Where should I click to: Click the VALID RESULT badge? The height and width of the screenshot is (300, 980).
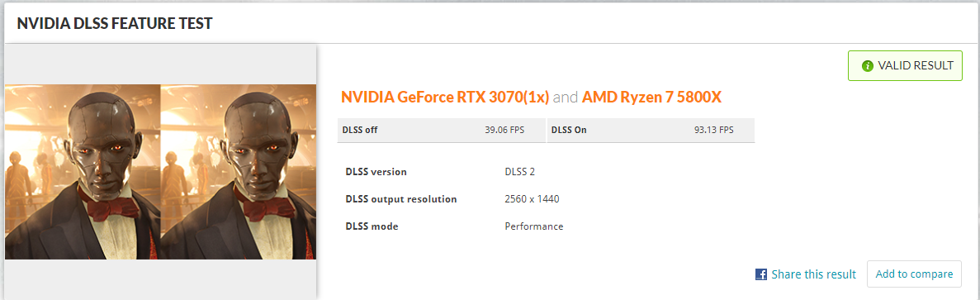[x=905, y=65]
